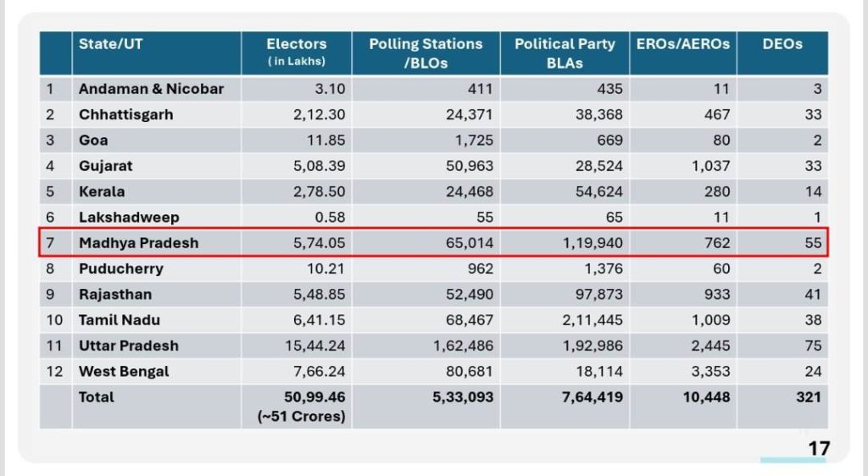Screen dimensions: 868x476
Task: Select the Polling Stations/BLOs header cell
Action: point(426,53)
